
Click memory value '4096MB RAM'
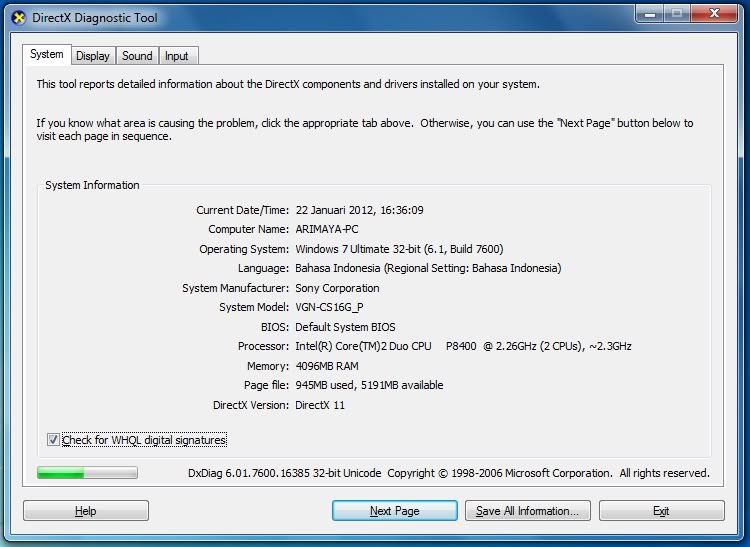tap(327, 366)
